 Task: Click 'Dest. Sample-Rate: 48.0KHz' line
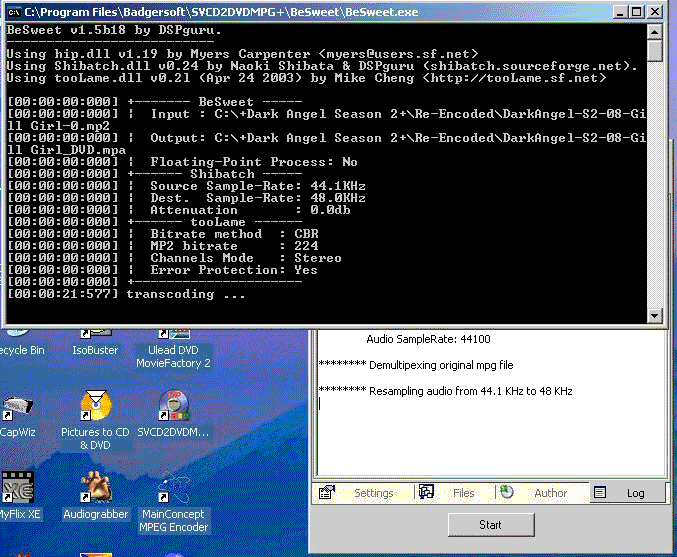[258, 198]
